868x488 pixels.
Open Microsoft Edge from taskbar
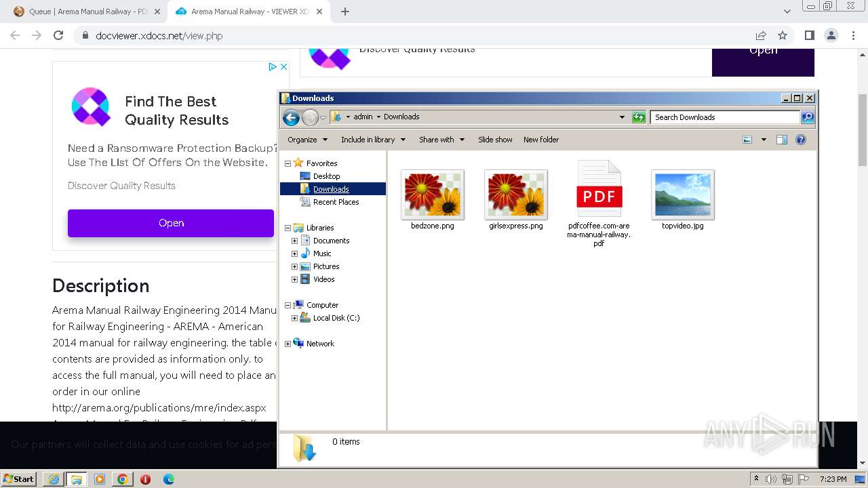coord(168,479)
